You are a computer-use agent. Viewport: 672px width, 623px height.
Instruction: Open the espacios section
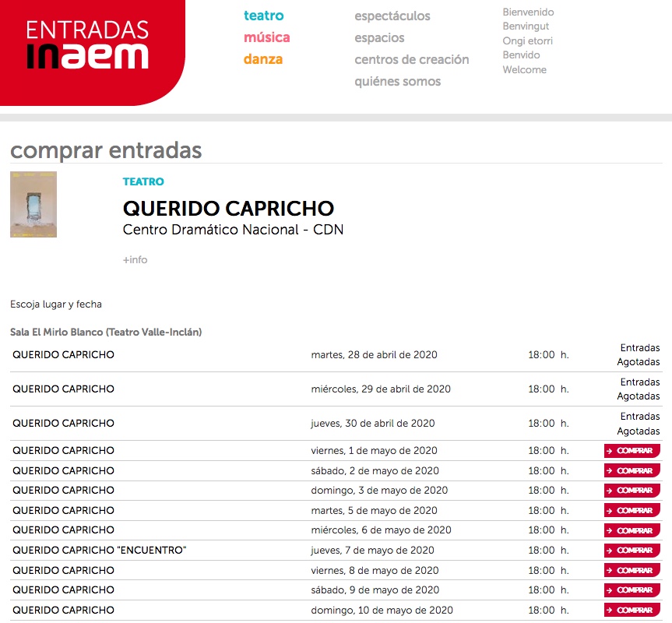click(x=380, y=37)
